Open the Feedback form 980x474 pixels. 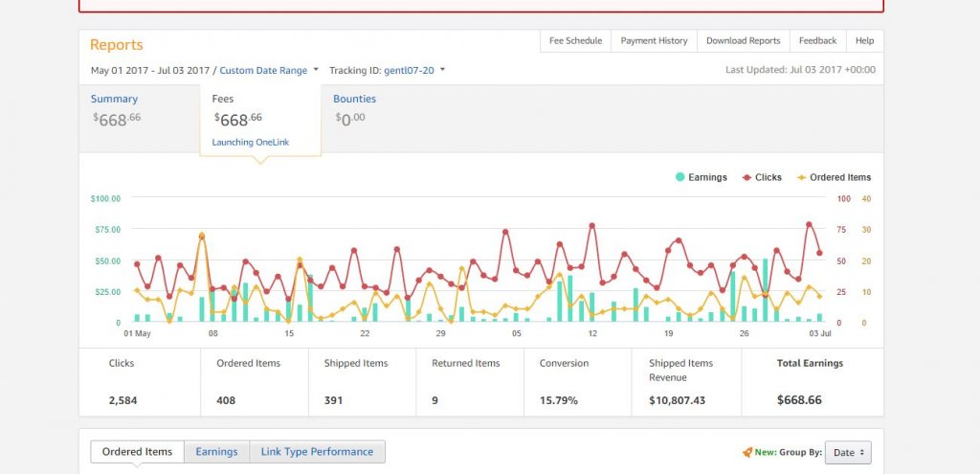click(x=817, y=41)
